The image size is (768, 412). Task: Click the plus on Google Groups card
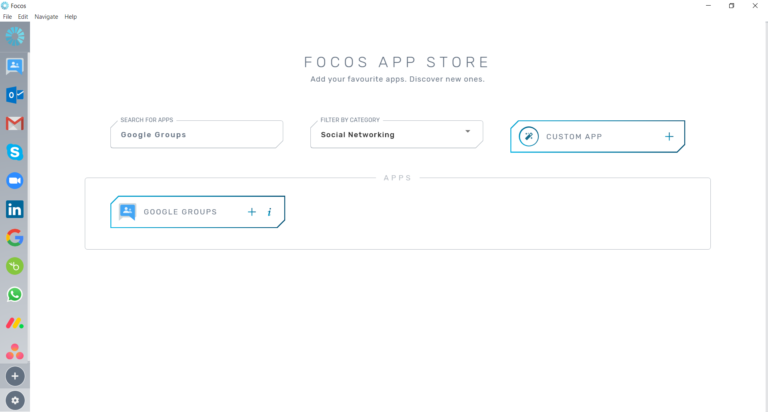(252, 212)
